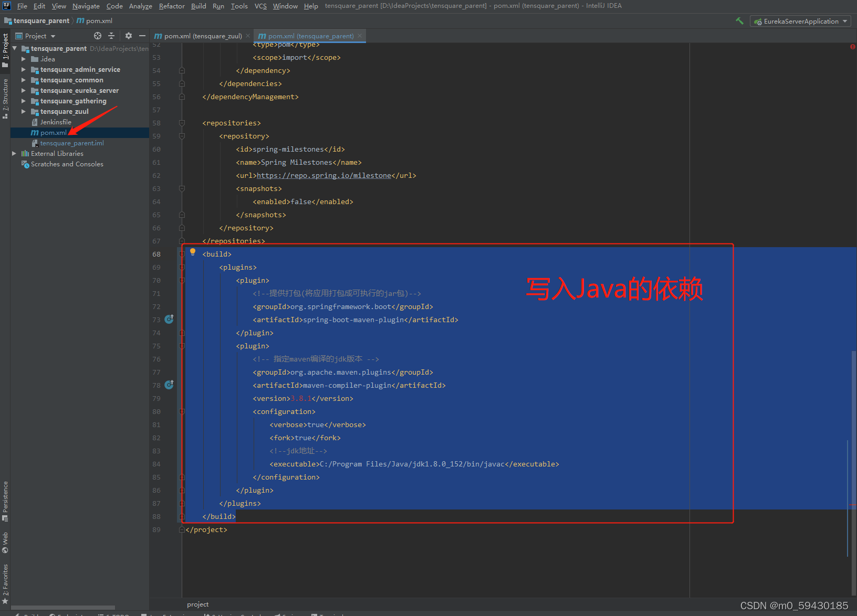Open the Navigate menu
857x616 pixels.
(86, 6)
